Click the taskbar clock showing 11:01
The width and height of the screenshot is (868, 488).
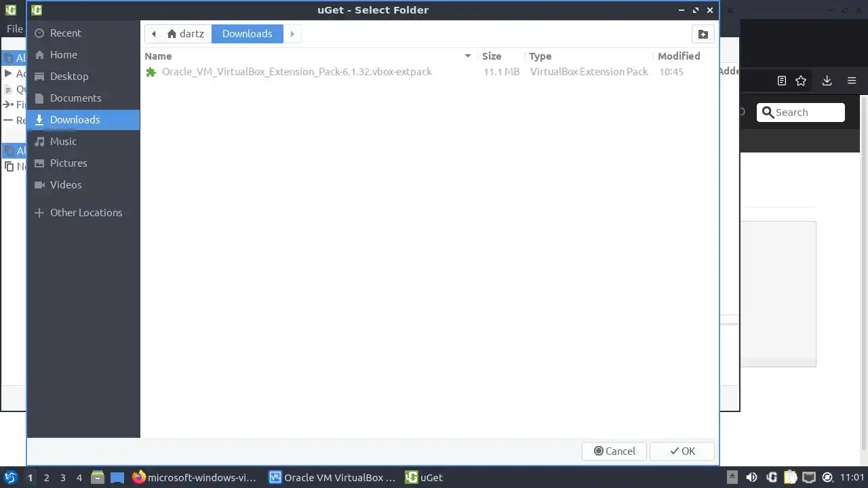[852, 478]
